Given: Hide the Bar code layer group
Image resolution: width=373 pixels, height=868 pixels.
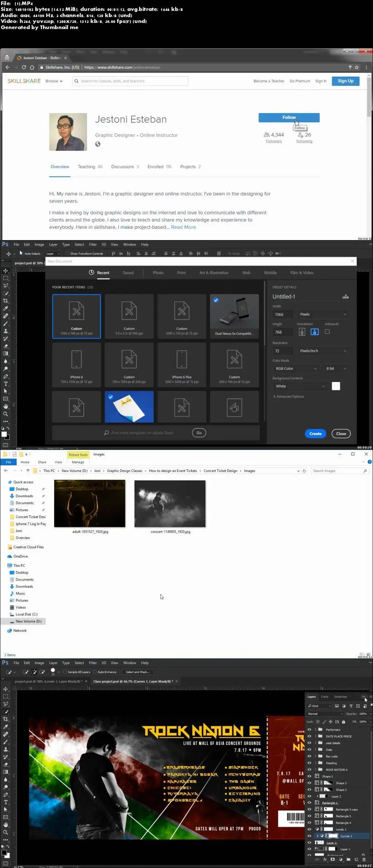Looking at the screenshot, I should click(x=309, y=756).
